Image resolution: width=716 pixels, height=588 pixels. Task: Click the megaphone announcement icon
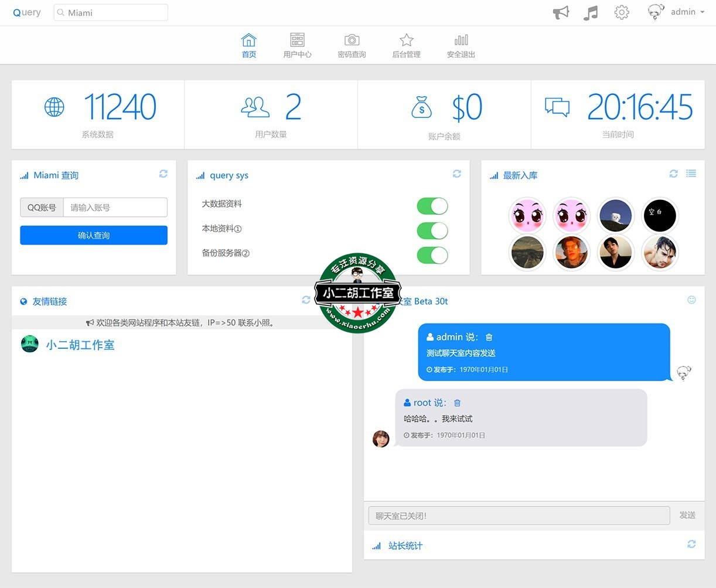click(561, 12)
